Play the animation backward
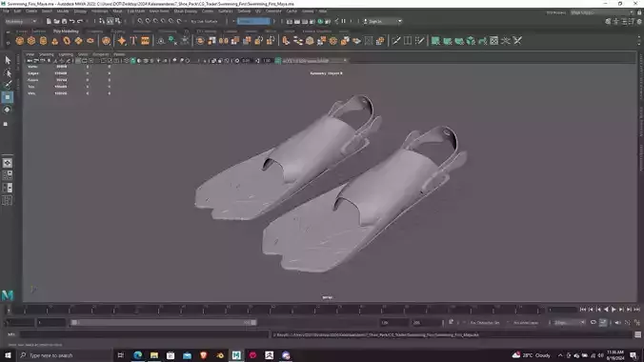Screen dimensions: 644x362 pos(606,310)
